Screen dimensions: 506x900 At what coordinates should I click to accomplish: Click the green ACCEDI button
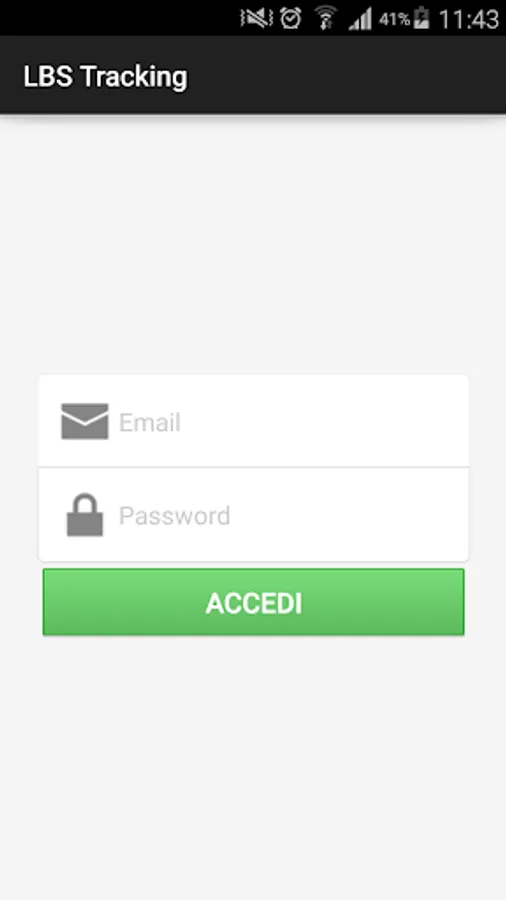(x=253, y=602)
